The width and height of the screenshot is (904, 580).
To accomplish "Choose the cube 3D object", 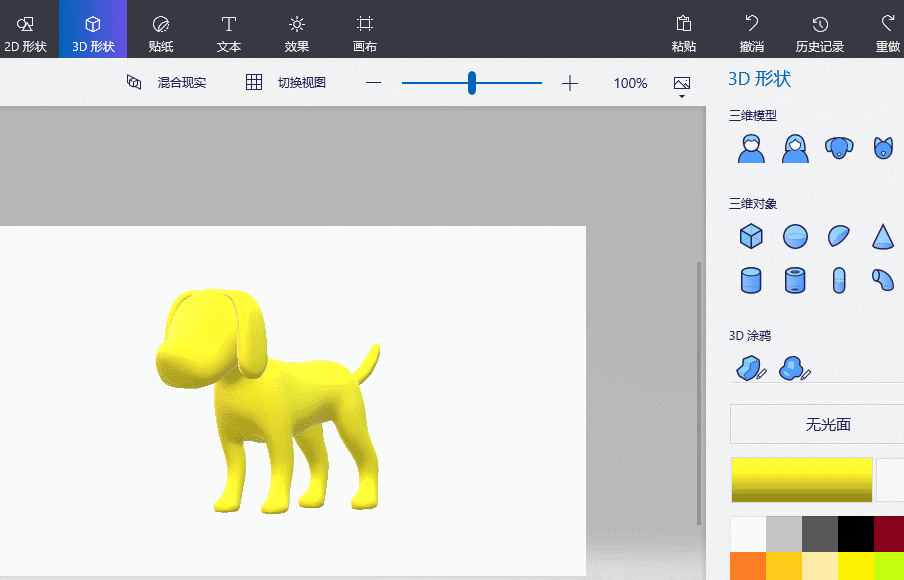I will point(750,236).
